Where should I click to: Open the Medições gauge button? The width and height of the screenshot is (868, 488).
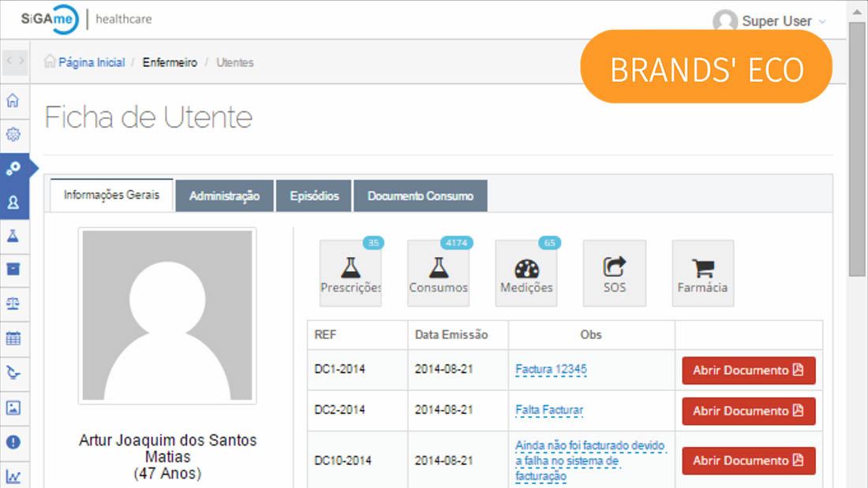pyautogui.click(x=526, y=273)
